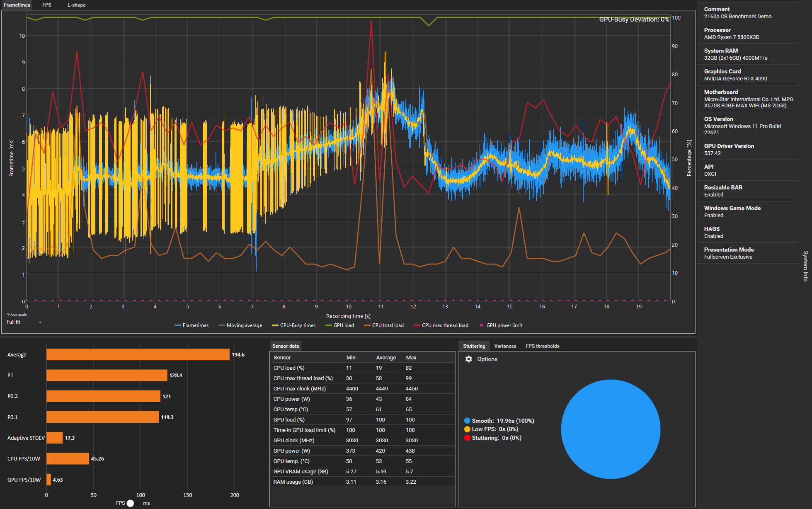Collapse the System Info side panel
Screen dimensions: 812x509
805,266
